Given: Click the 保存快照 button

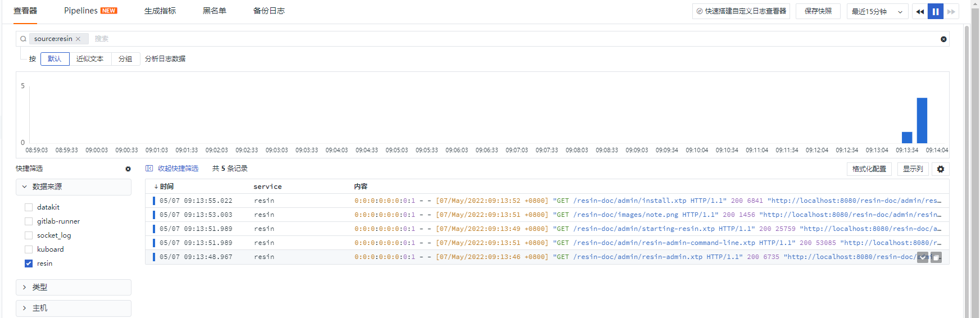Looking at the screenshot, I should (818, 11).
